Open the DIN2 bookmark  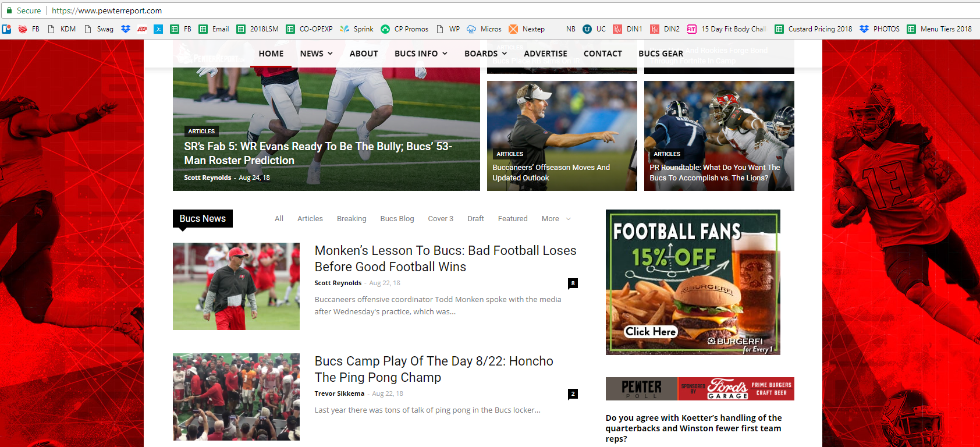tap(665, 29)
